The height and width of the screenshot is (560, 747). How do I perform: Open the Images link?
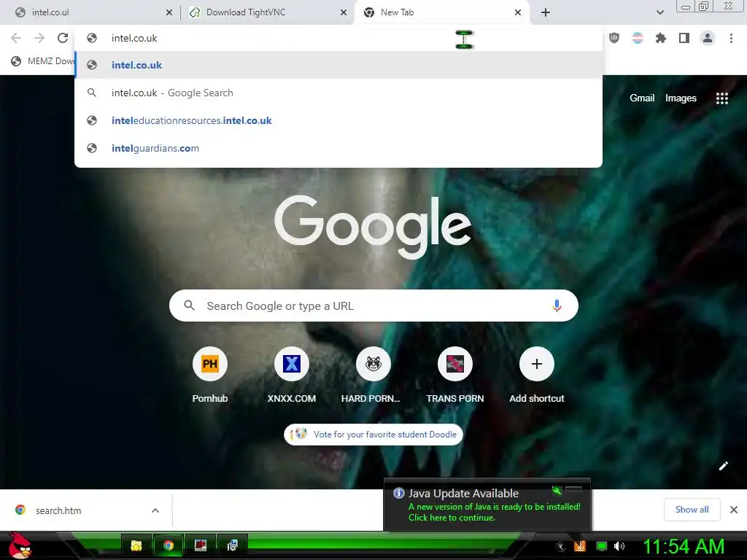click(681, 98)
